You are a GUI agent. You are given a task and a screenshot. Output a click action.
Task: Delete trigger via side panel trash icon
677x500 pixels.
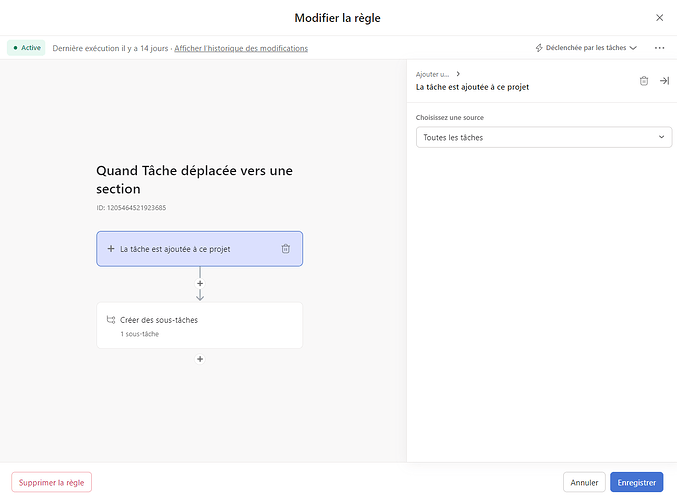(x=644, y=81)
